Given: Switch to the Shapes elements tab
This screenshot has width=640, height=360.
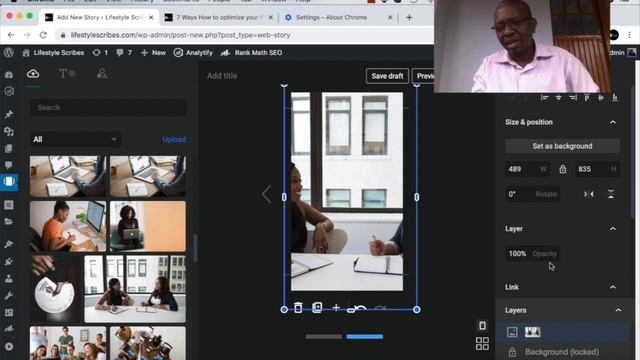Looking at the screenshot, I should click(102, 74).
